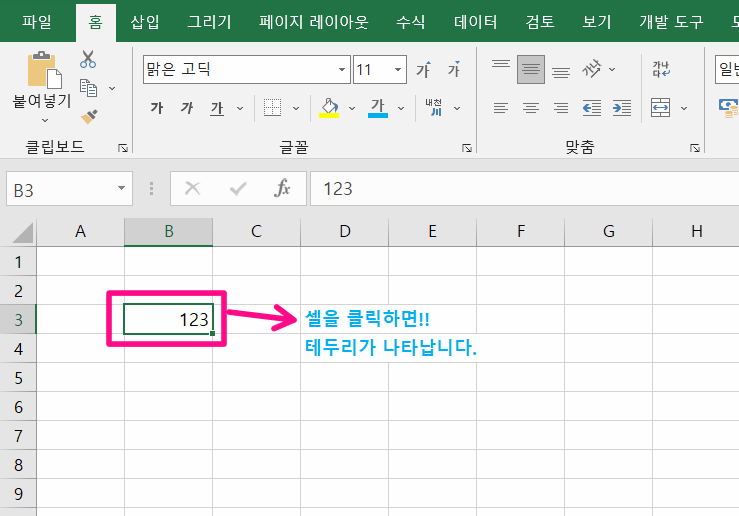Align text left

coord(501,108)
